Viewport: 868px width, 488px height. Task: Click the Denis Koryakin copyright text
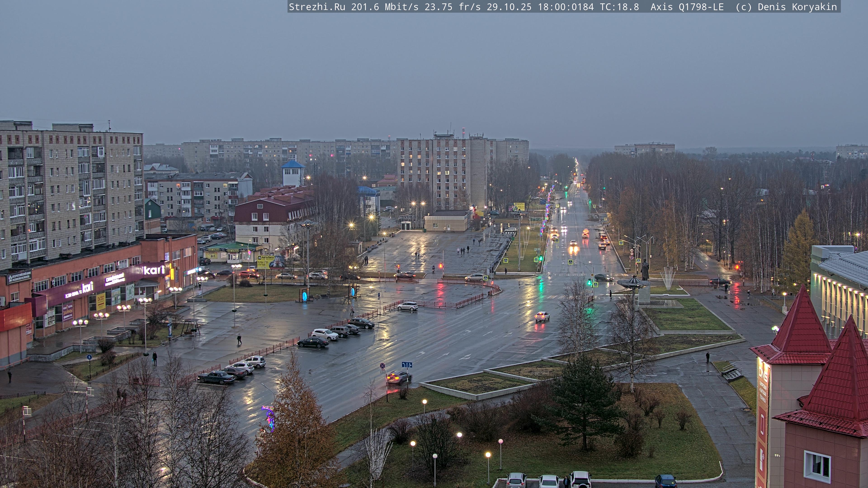797,7
